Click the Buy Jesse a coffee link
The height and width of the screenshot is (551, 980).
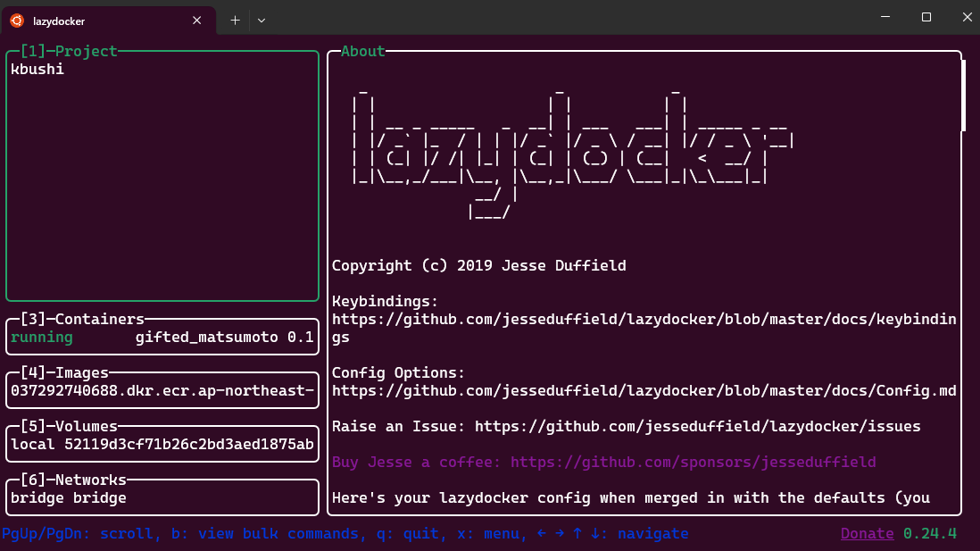coord(603,463)
